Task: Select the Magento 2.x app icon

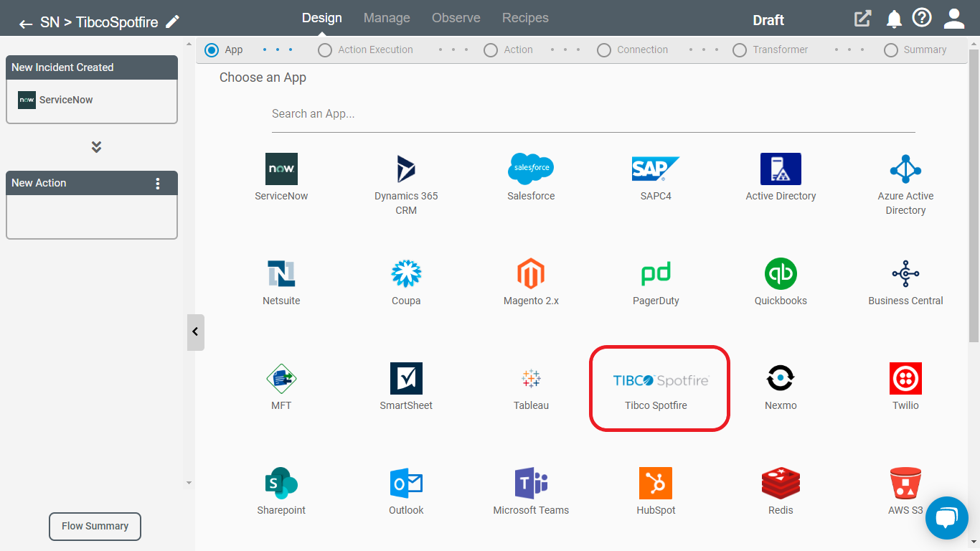Action: (x=531, y=273)
